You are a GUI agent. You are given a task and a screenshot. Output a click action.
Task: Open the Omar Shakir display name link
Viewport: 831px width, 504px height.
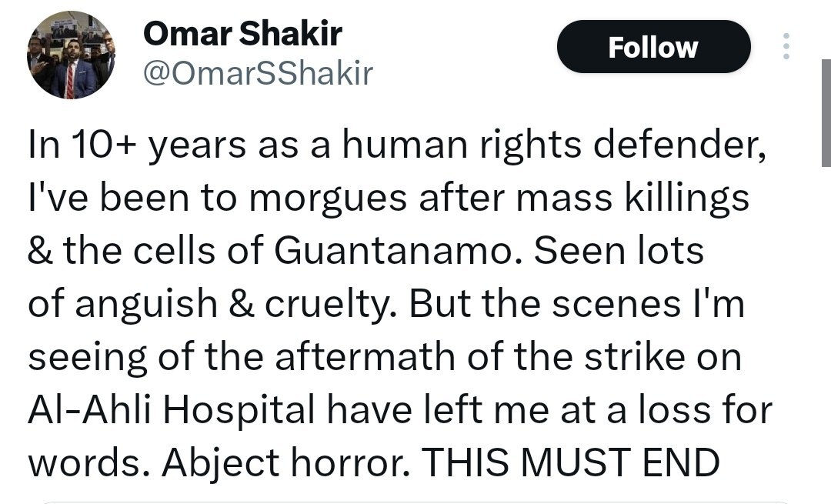(x=242, y=33)
